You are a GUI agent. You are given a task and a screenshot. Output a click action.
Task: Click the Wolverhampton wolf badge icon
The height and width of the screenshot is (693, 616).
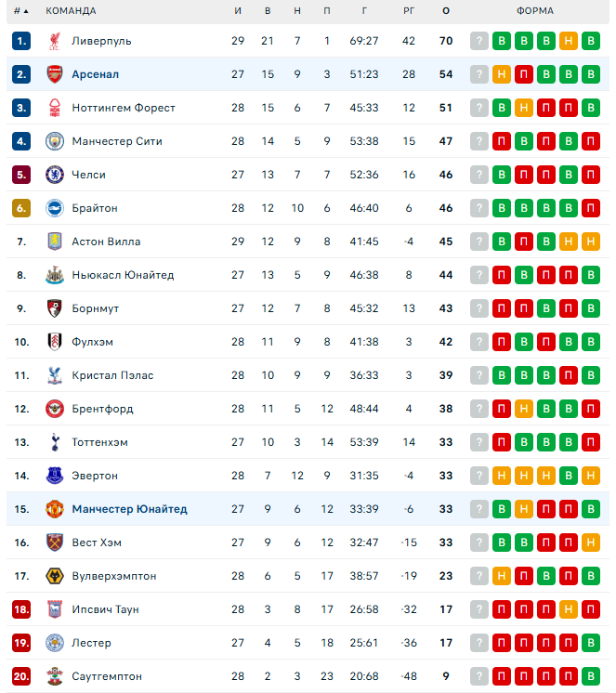coord(54,576)
